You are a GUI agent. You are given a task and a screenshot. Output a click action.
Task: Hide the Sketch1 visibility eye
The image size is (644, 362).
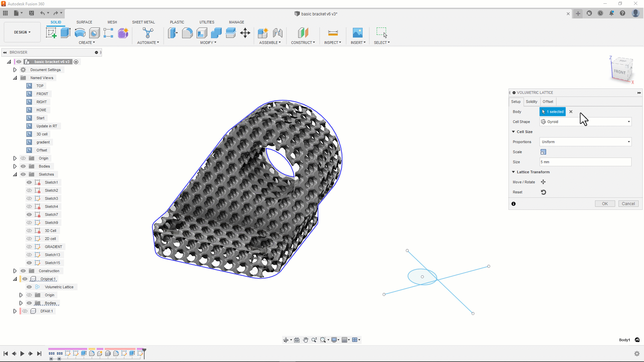(29, 182)
